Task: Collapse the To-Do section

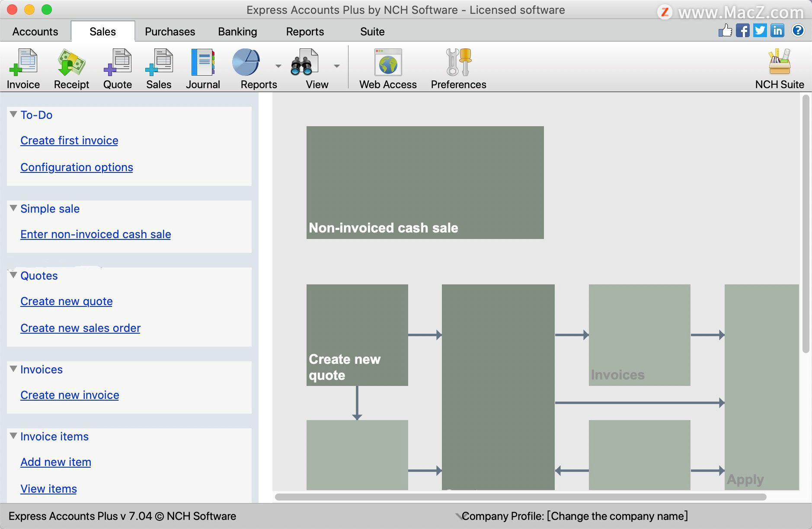Action: point(13,115)
